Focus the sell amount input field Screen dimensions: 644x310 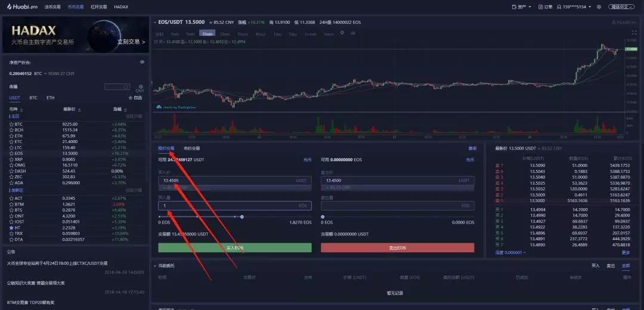tap(398, 206)
